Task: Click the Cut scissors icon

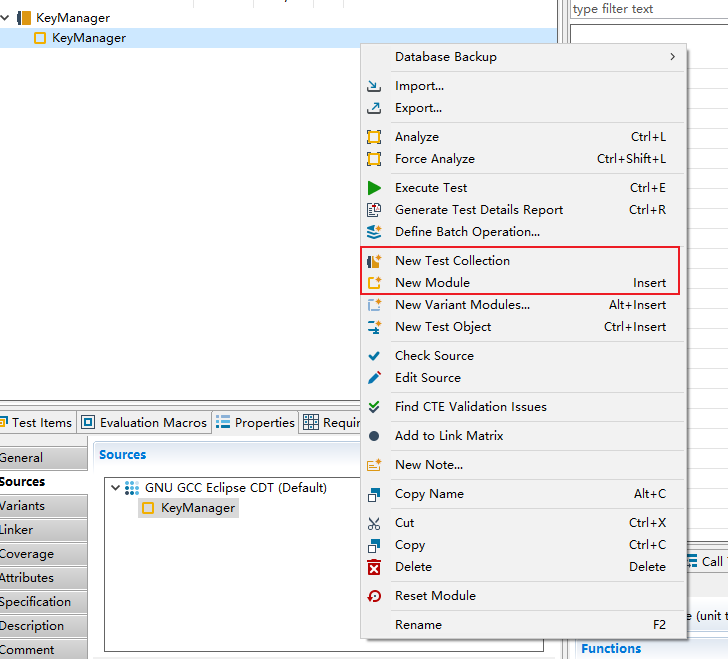Action: click(x=374, y=523)
